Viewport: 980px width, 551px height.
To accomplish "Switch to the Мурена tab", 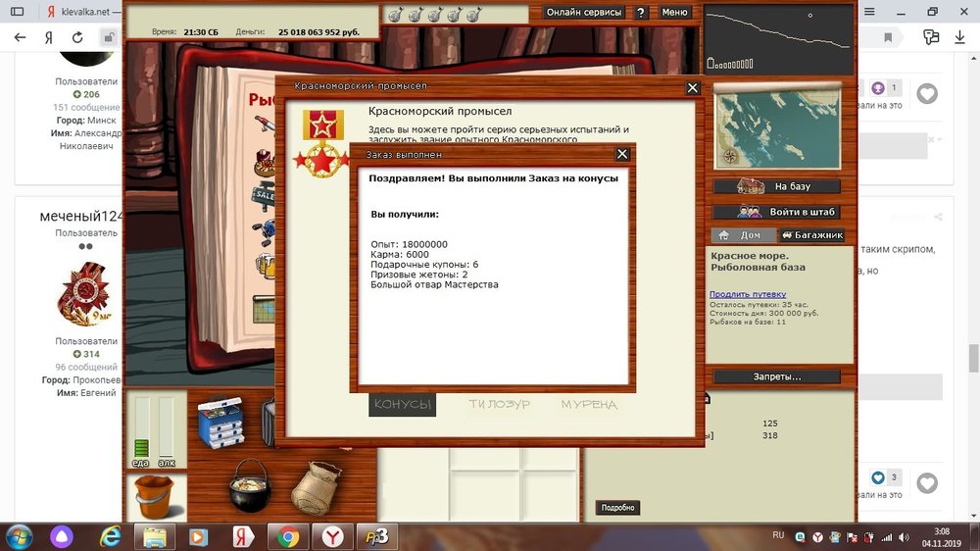I will [x=589, y=404].
